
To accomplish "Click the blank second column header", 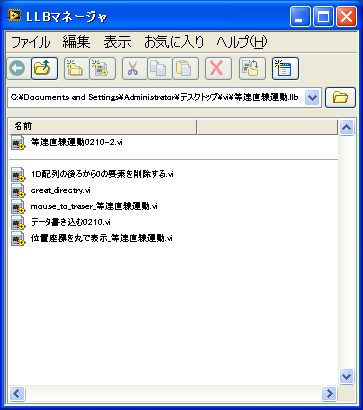I will [x=267, y=127].
